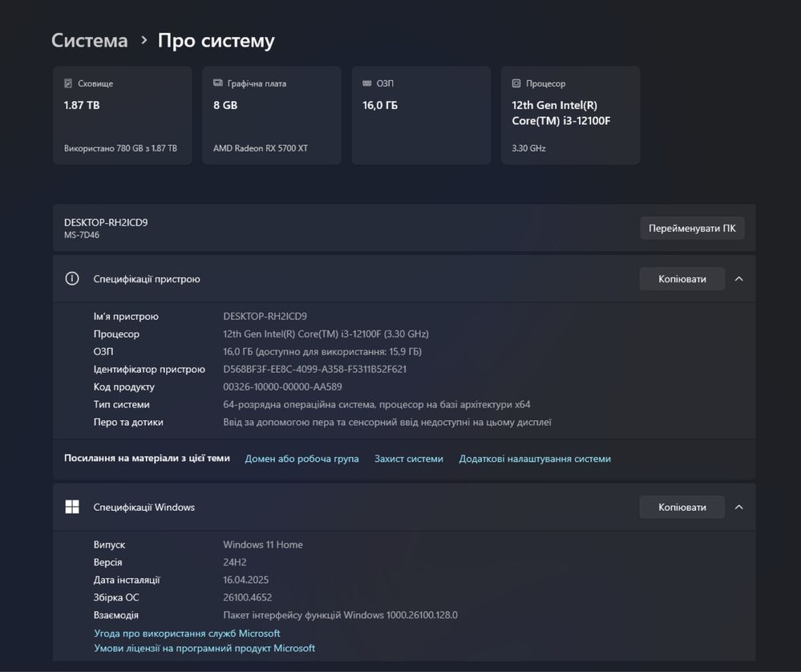Collapse the Специфікації пристрою section chevron

tap(738, 279)
